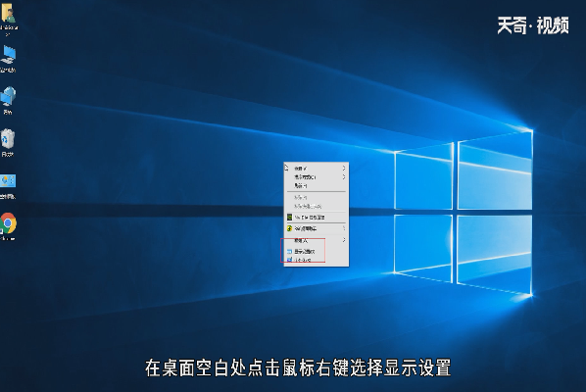The height and width of the screenshot is (392, 586).
Task: Choose Refresh (刷新) in context menu
Action: coord(317,186)
